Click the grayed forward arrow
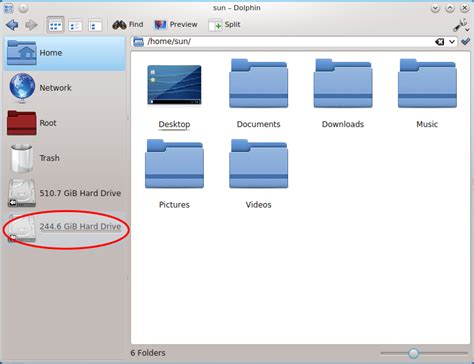Viewport: 474px width, 364px height. [32, 25]
